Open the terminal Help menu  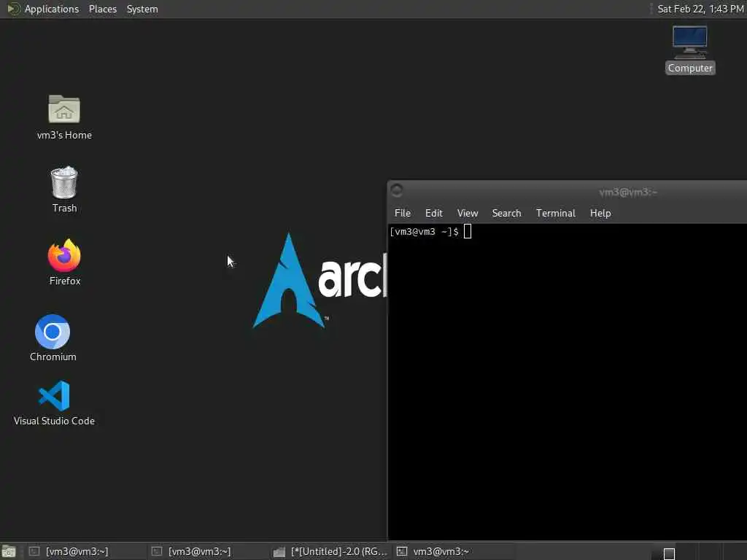click(600, 213)
